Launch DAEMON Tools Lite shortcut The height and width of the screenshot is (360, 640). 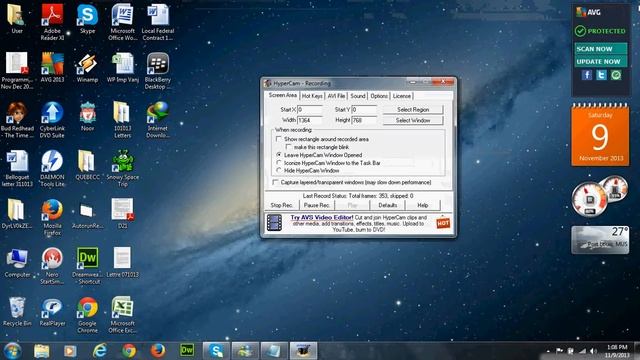[52, 168]
